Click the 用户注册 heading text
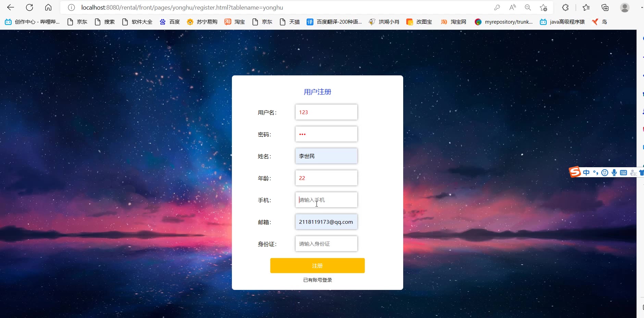The width and height of the screenshot is (644, 318). tap(318, 92)
